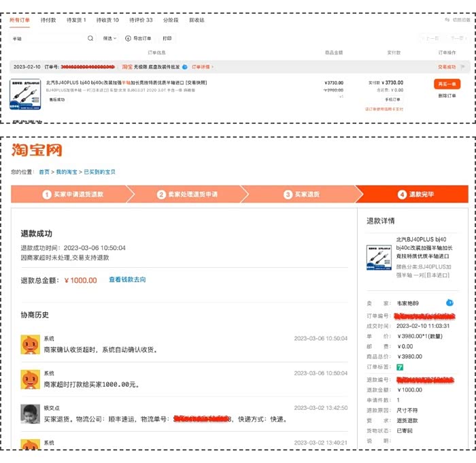The image size is (476, 463).
Task: Expand the 筛选 filter dropdown
Action: [x=109, y=38]
